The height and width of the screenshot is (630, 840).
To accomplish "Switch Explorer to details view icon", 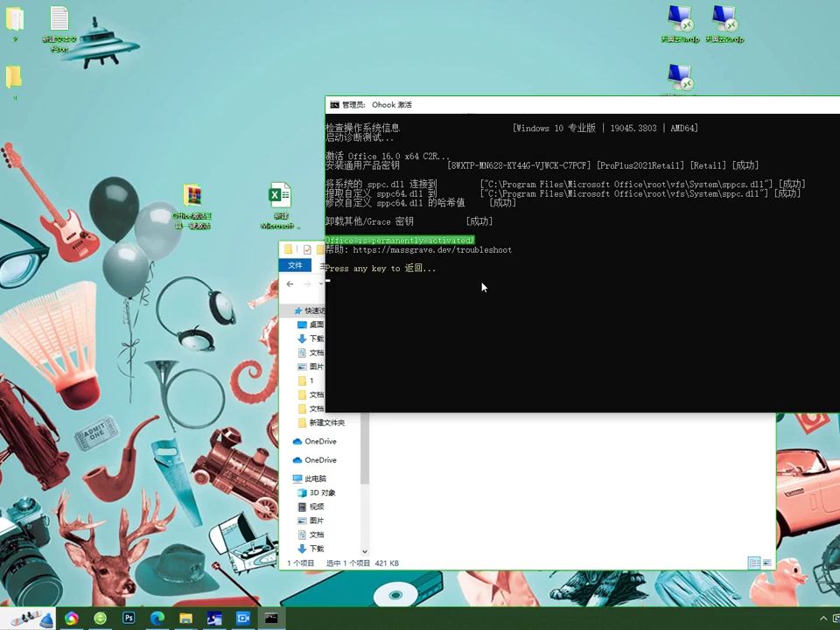I will click(x=754, y=563).
